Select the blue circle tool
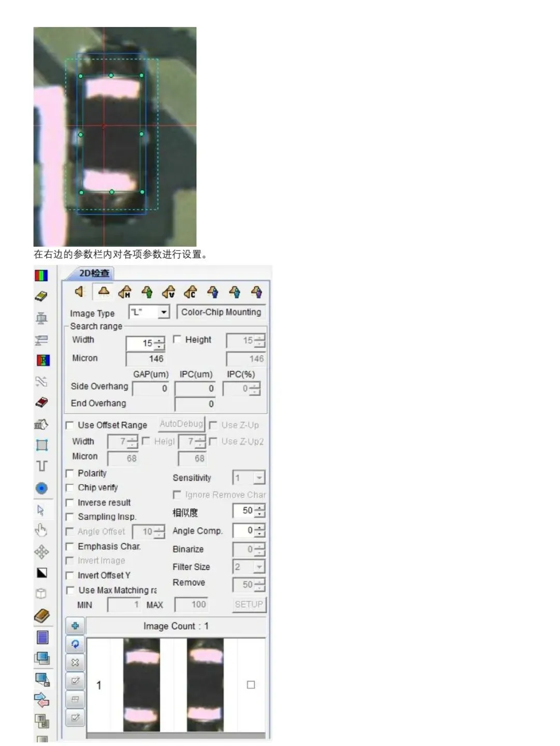The image size is (560, 746). [41, 488]
